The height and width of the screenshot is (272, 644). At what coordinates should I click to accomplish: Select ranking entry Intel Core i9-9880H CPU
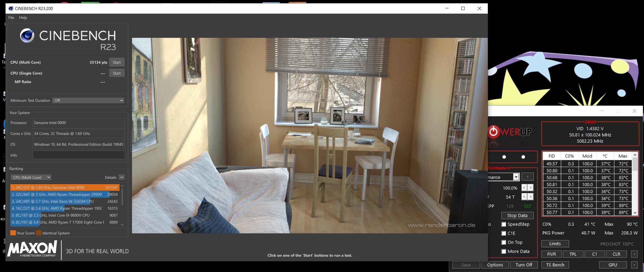click(x=65, y=215)
